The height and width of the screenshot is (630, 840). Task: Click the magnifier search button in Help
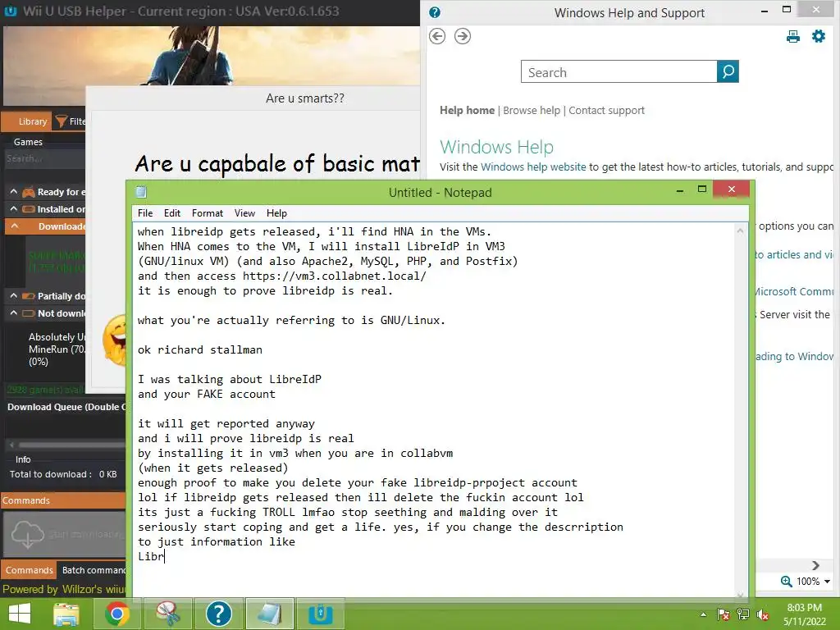(728, 71)
